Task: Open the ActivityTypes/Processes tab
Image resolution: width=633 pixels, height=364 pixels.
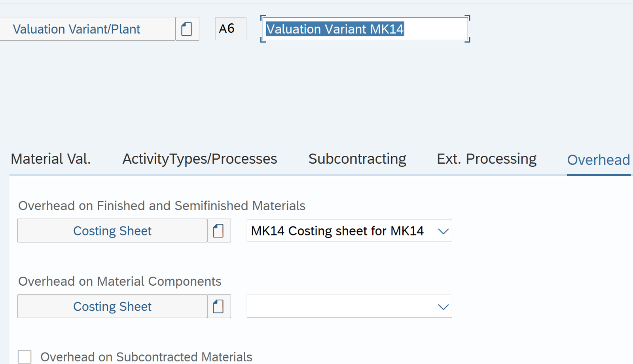Action: (200, 159)
